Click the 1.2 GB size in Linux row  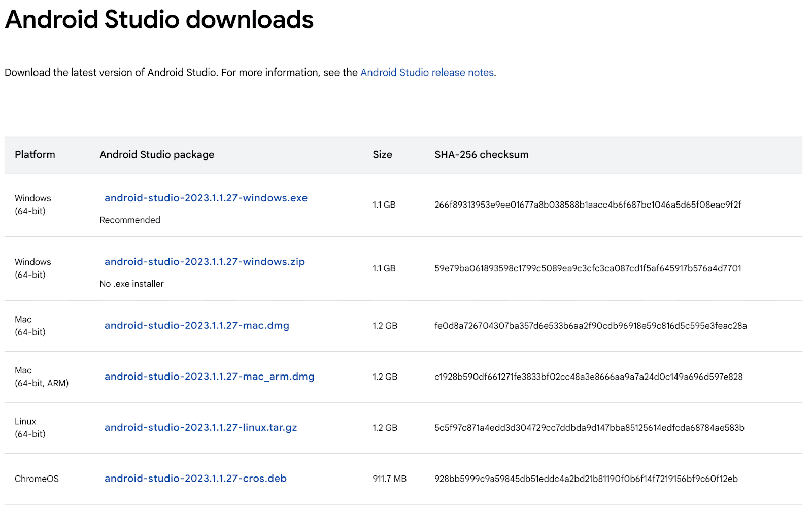(x=385, y=428)
